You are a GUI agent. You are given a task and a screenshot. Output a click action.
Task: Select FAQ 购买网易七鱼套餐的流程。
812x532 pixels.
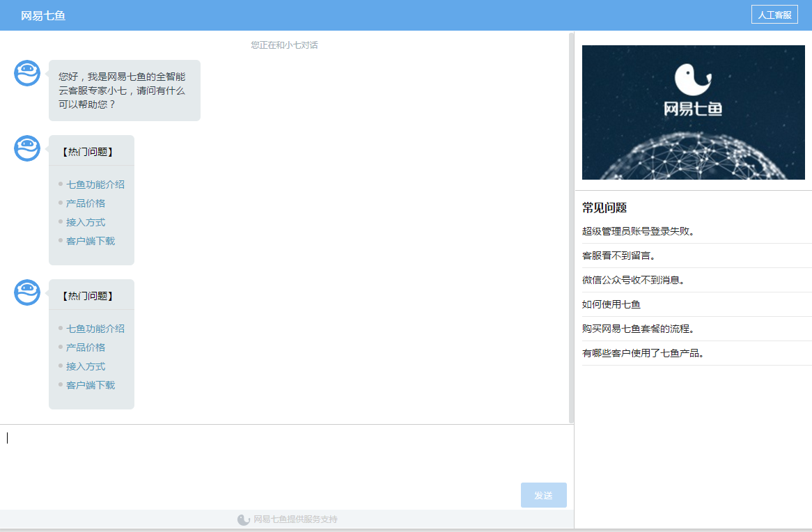[x=696, y=329]
